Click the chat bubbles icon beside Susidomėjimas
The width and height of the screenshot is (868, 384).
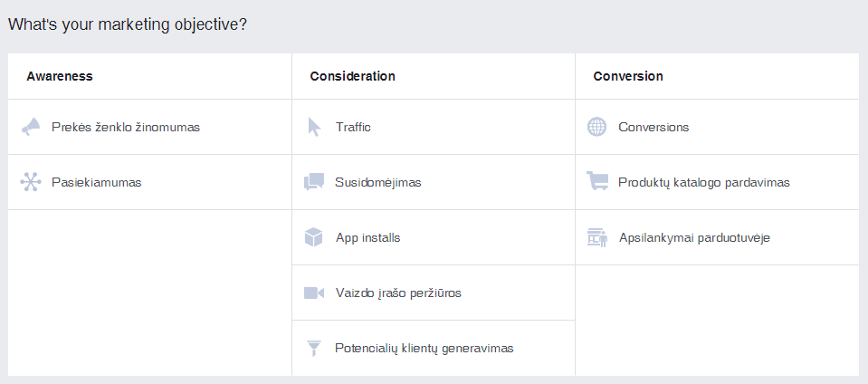click(314, 182)
